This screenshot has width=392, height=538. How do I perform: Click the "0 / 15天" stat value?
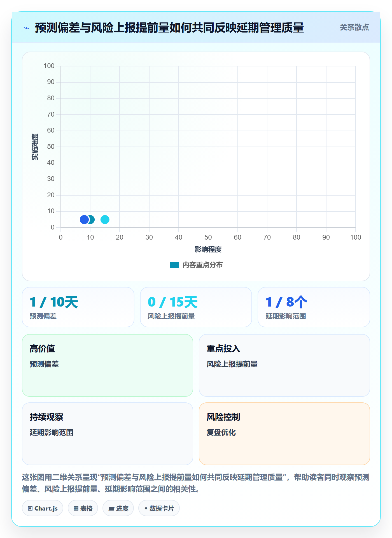(173, 302)
